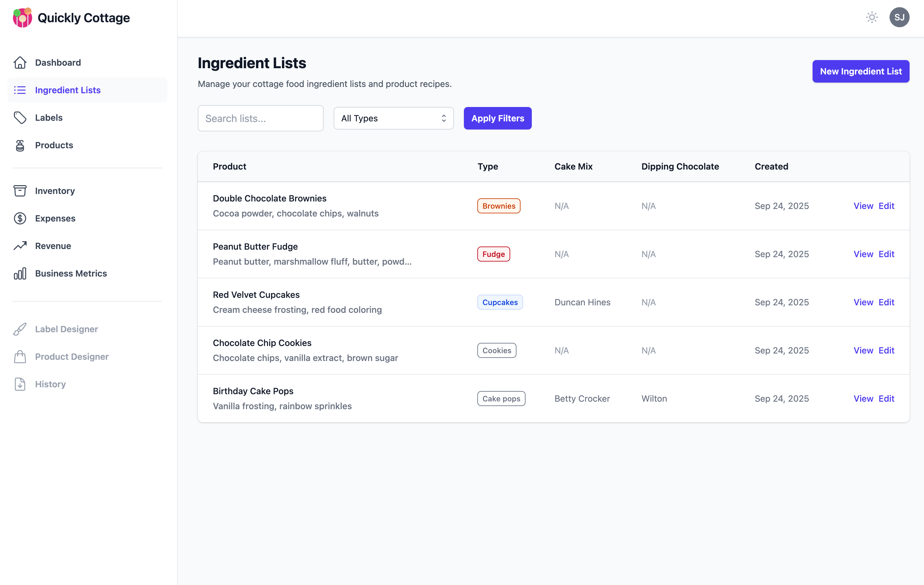Open Ingredient Lists in sidebar
The image size is (924, 585).
point(68,90)
